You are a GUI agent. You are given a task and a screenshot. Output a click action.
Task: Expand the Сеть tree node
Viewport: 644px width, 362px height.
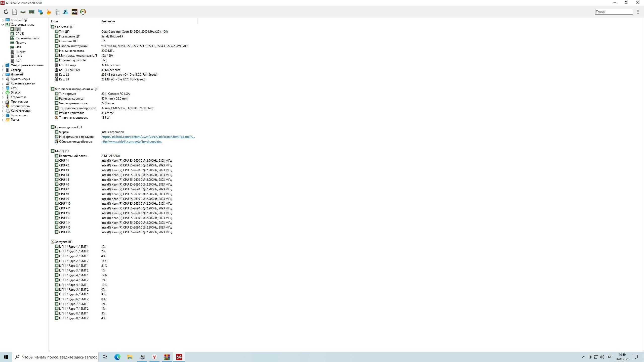click(3, 88)
